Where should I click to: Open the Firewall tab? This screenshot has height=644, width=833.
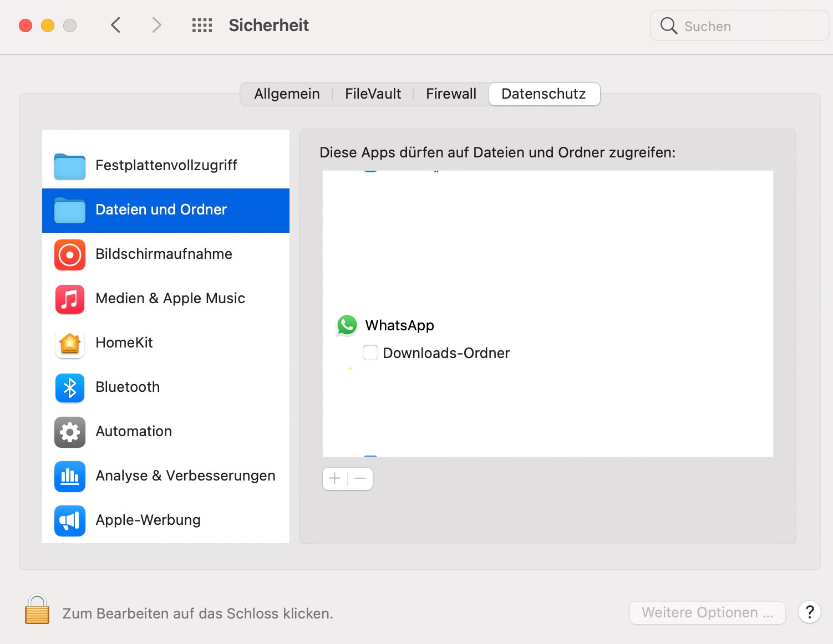pos(451,94)
